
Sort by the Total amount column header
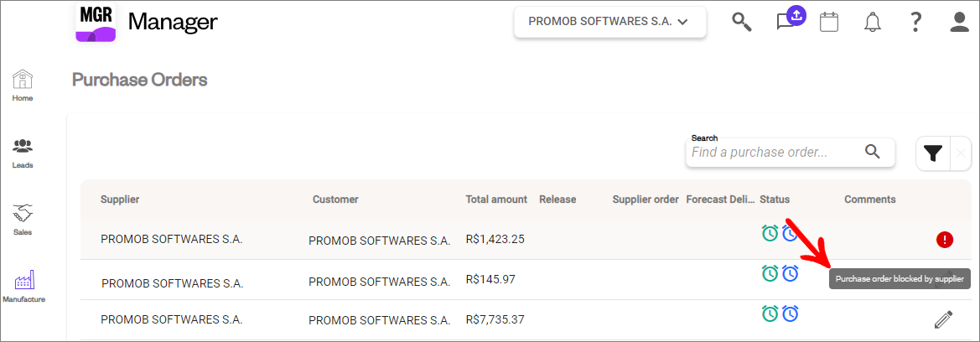tap(496, 199)
